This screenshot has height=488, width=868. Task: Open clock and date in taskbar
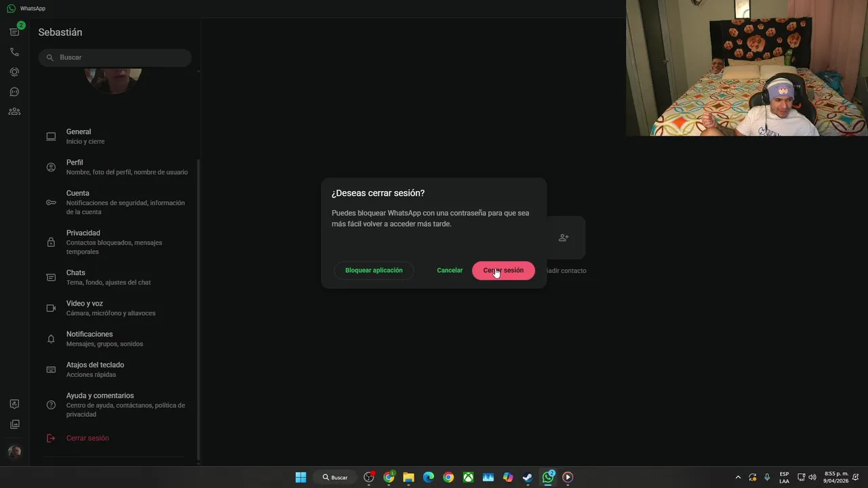pyautogui.click(x=836, y=477)
